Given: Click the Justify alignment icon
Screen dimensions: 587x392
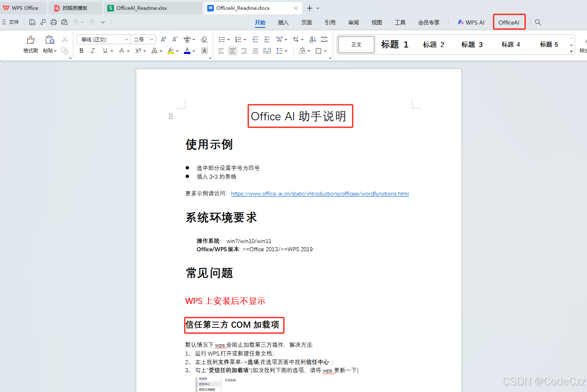Looking at the screenshot, I should coord(255,51).
